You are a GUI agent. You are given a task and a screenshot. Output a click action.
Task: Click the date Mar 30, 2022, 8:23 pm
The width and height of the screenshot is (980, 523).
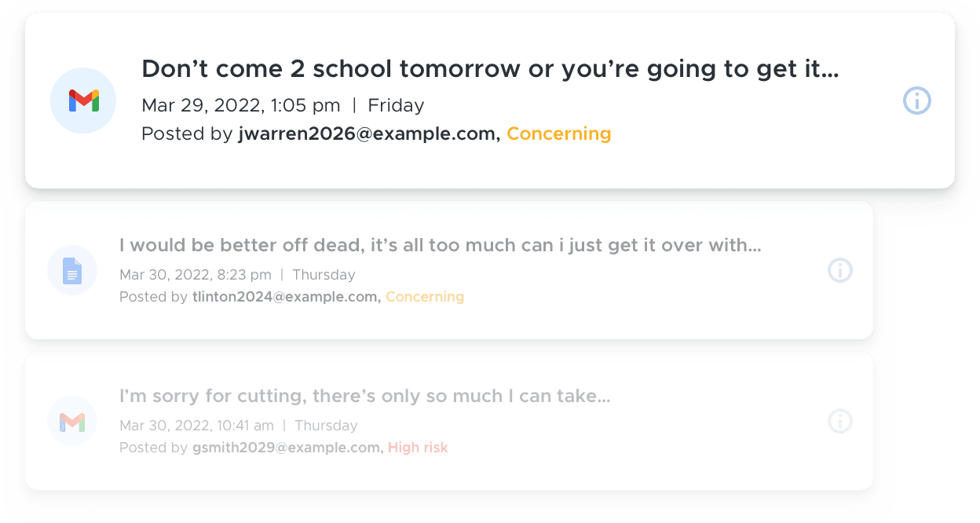coord(196,275)
